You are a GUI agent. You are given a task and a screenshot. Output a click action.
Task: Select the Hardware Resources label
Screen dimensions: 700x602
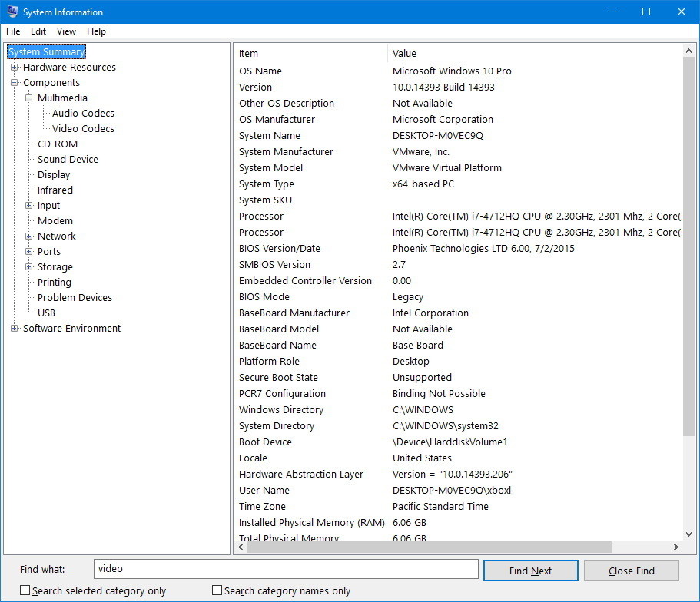(69, 68)
